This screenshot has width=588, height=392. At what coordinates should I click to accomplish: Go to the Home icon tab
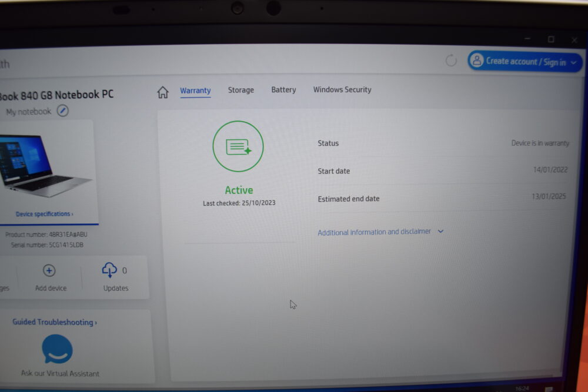tap(163, 92)
